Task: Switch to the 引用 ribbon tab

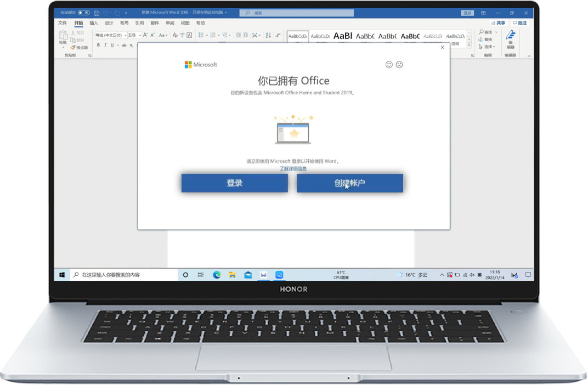Action: 139,23
